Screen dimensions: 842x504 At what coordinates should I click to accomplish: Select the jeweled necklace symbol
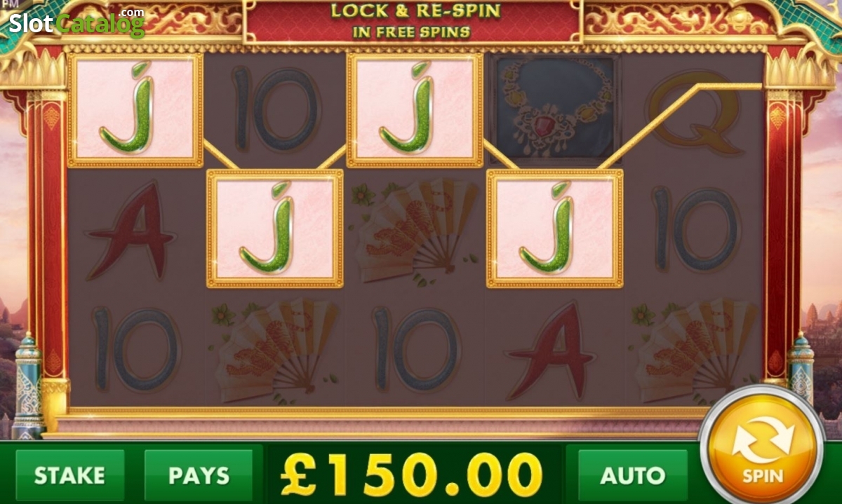click(554, 109)
